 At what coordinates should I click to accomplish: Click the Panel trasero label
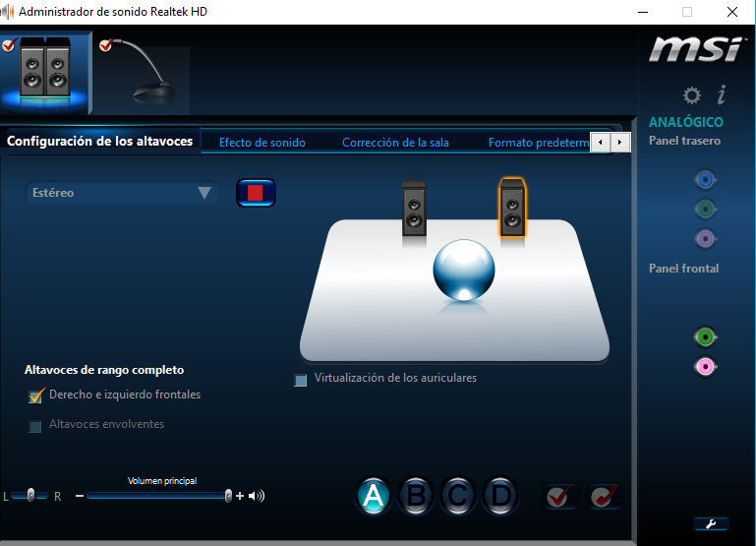click(x=684, y=141)
